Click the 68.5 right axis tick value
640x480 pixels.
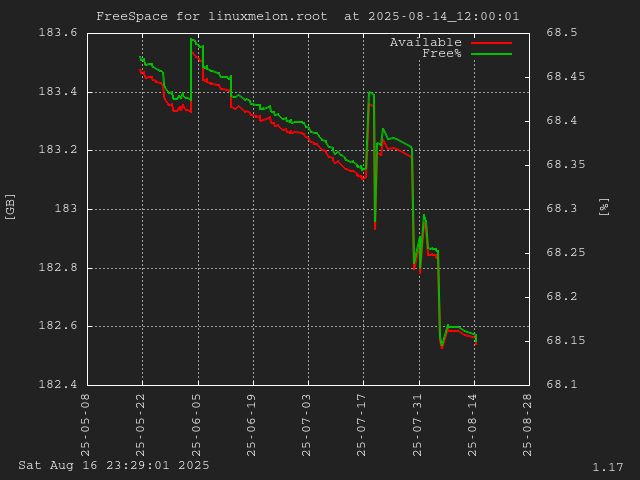[561, 33]
